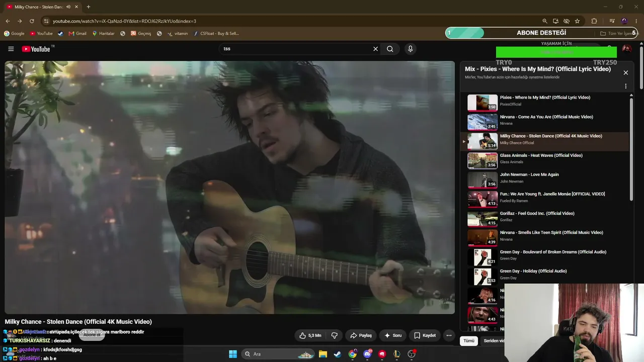644x362 pixels.
Task: Play Gorillaz - Feel Good Inc. thumbnail
Action: coord(482,219)
